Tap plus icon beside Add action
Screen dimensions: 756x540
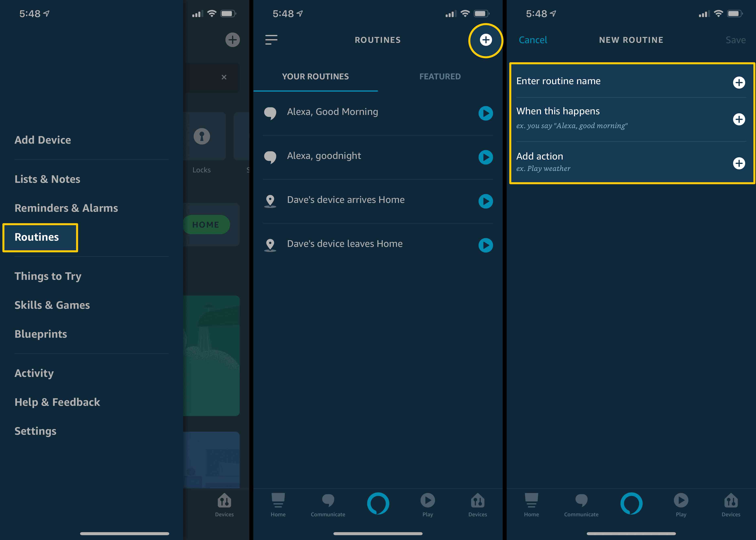pos(739,163)
